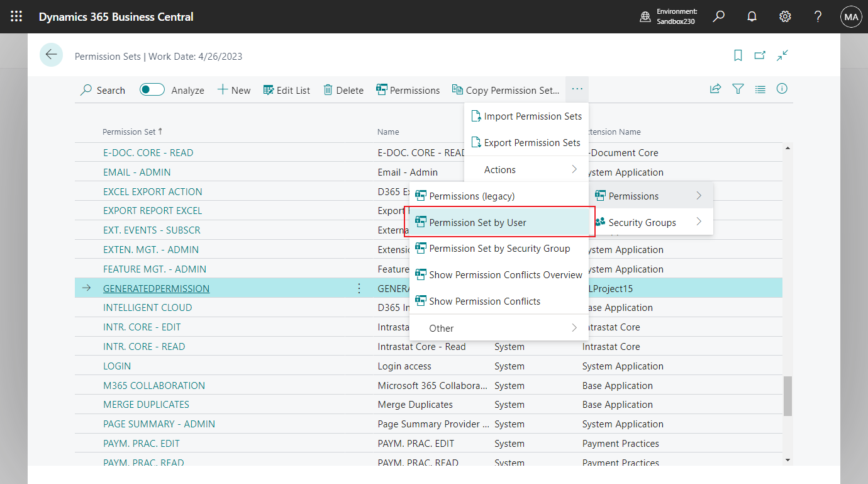The image size is (868, 484).
Task: Open the page inspection info icon
Action: pyautogui.click(x=782, y=89)
